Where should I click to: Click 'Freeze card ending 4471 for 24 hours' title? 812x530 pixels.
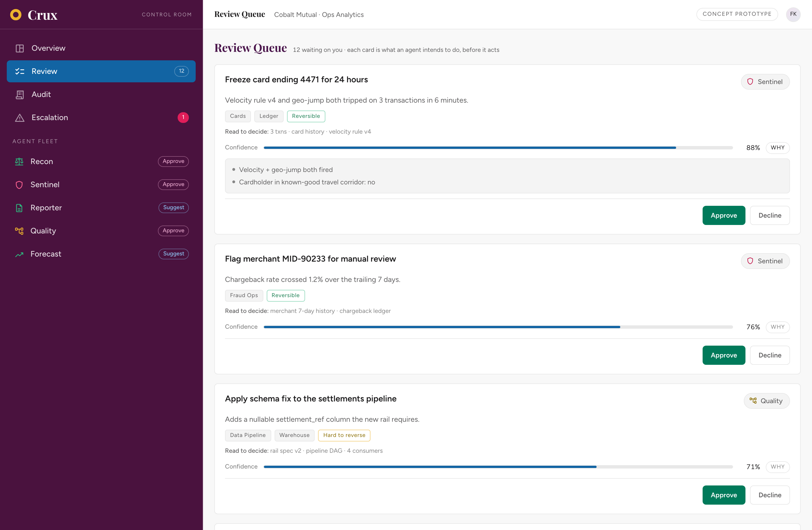pos(297,80)
